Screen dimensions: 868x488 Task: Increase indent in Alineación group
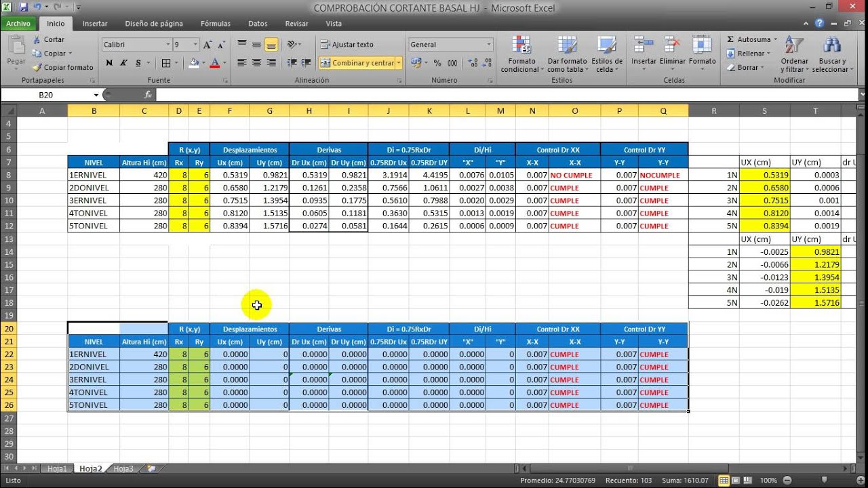(307, 63)
